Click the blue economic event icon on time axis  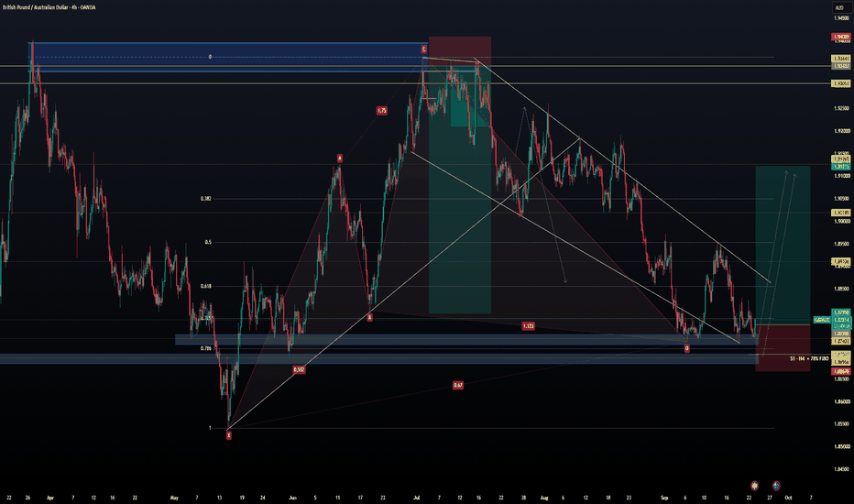coord(776,485)
